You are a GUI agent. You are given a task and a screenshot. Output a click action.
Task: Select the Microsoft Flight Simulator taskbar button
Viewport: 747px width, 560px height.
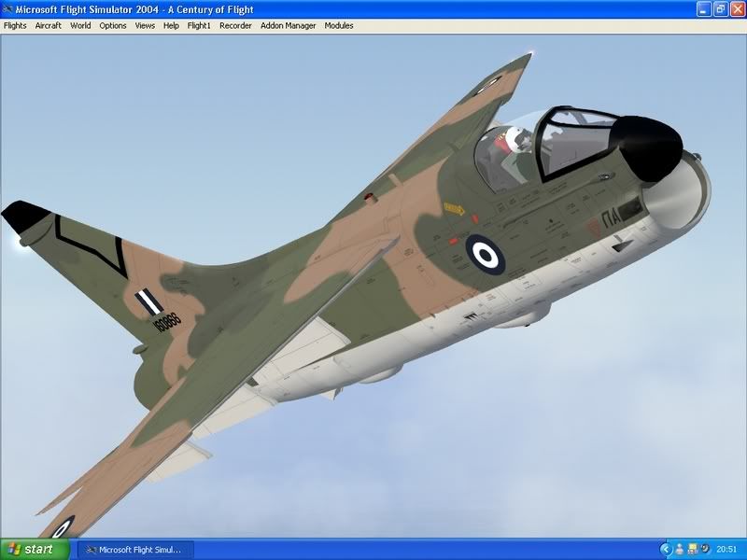pyautogui.click(x=135, y=550)
